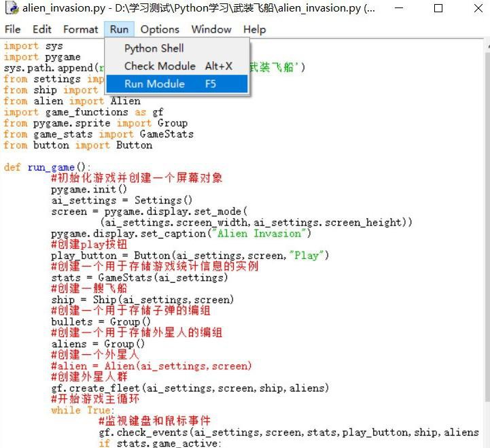Close the open Run menu
The image size is (490, 448).
(x=119, y=29)
